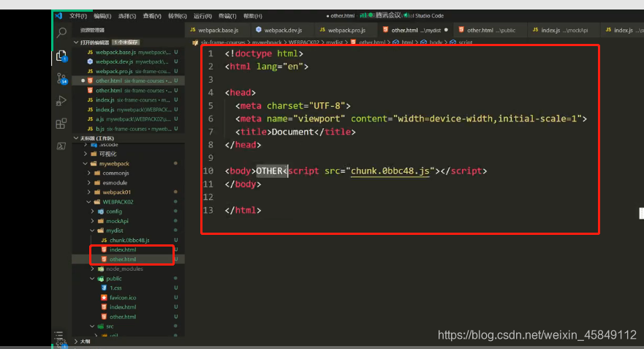Select the other.html mydist editor tab
644x349 pixels.
pyautogui.click(x=415, y=30)
